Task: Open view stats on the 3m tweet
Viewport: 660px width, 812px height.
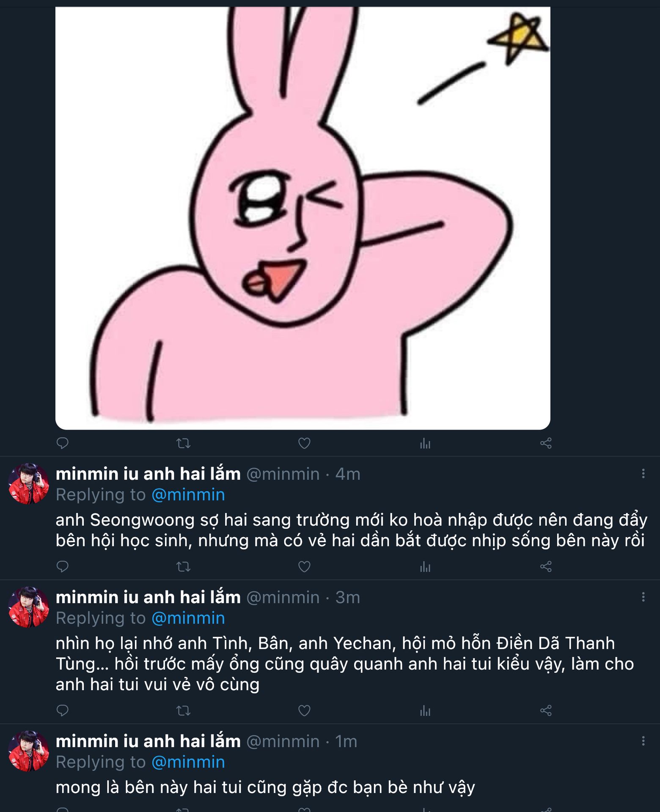Action: (425, 710)
